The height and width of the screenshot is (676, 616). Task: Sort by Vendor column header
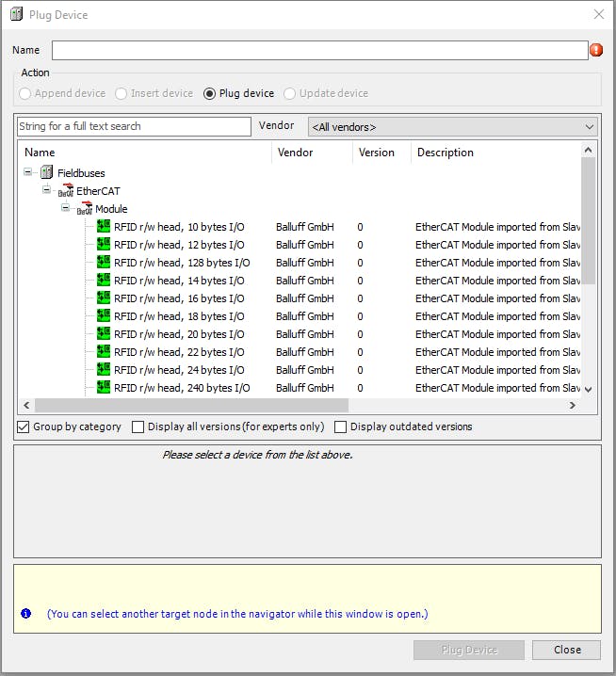coord(312,153)
